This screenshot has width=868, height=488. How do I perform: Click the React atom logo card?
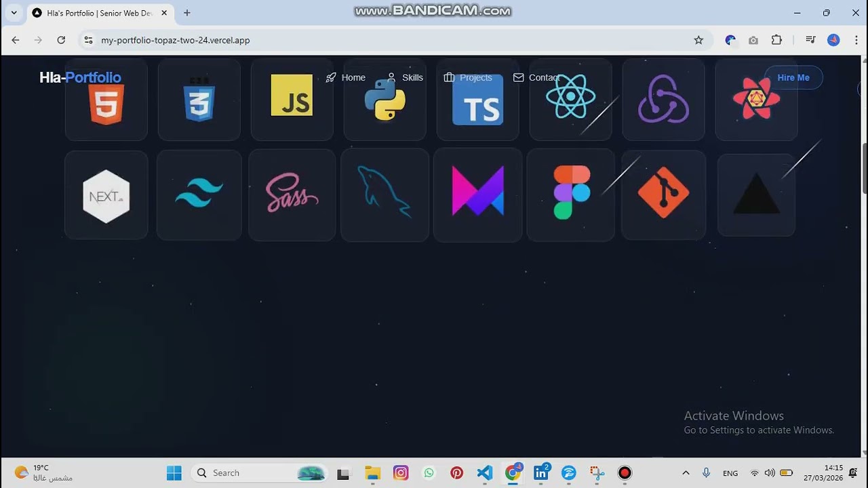click(x=570, y=100)
